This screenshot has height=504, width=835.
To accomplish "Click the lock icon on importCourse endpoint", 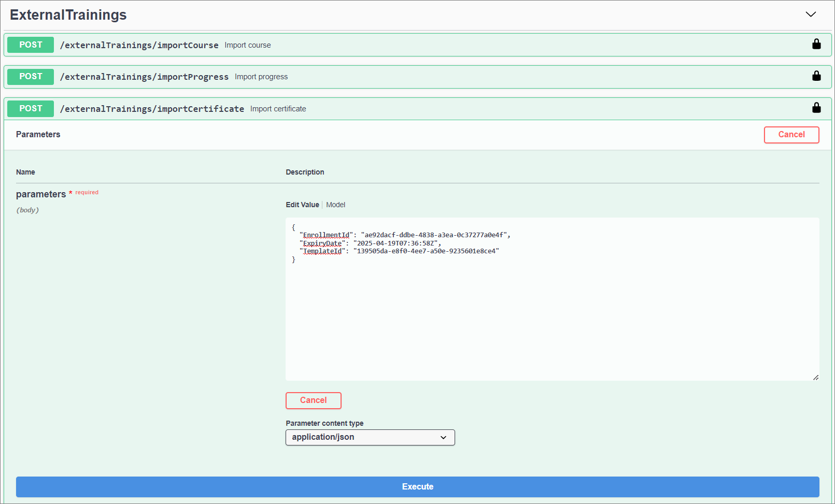I will pos(816,45).
